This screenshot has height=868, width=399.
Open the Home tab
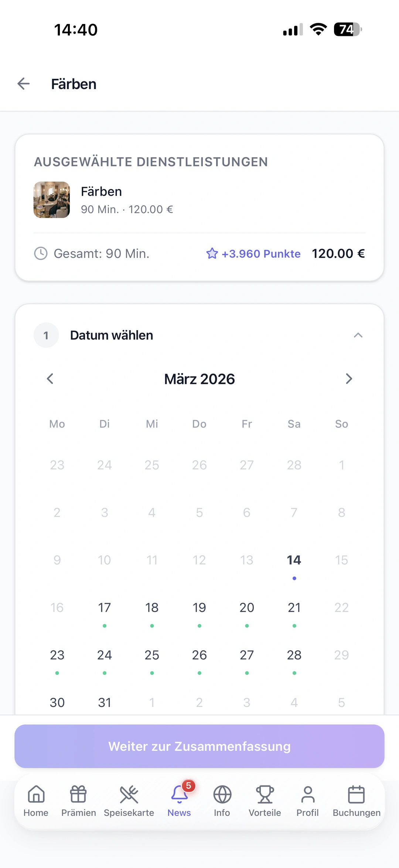(36, 801)
